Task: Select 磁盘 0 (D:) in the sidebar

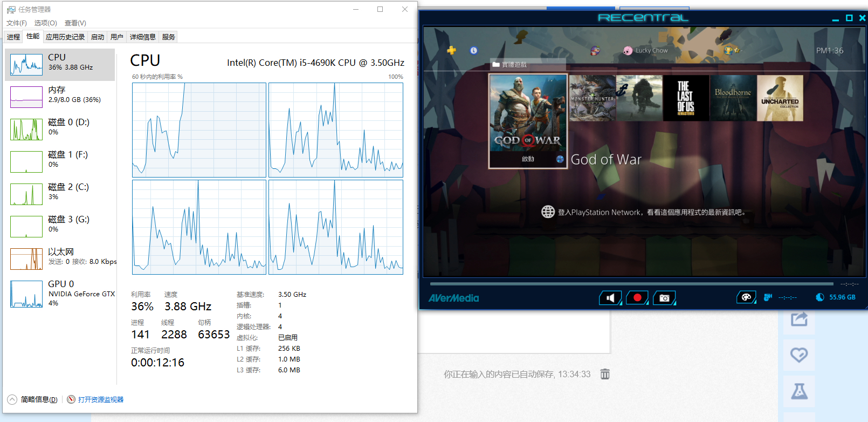Action: tap(60, 130)
